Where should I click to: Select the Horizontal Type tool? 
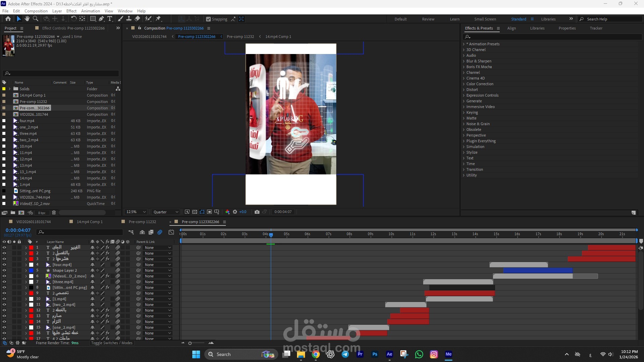coord(110,19)
